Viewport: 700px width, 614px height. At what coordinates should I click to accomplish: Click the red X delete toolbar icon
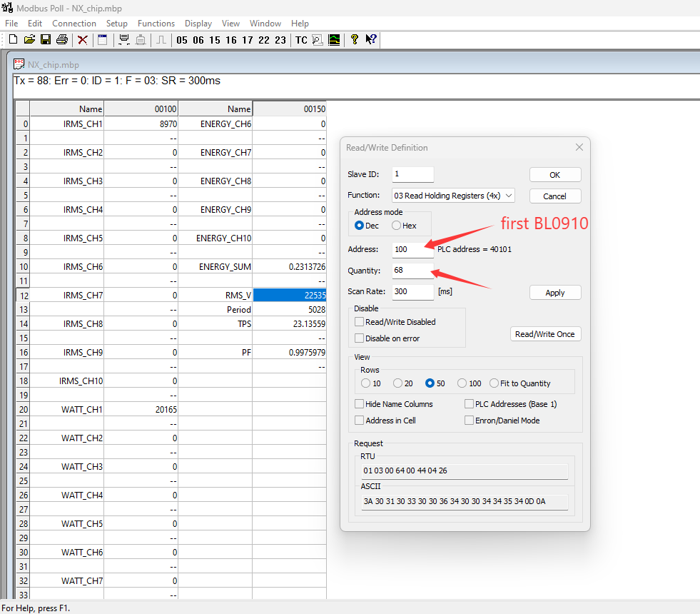tap(83, 40)
